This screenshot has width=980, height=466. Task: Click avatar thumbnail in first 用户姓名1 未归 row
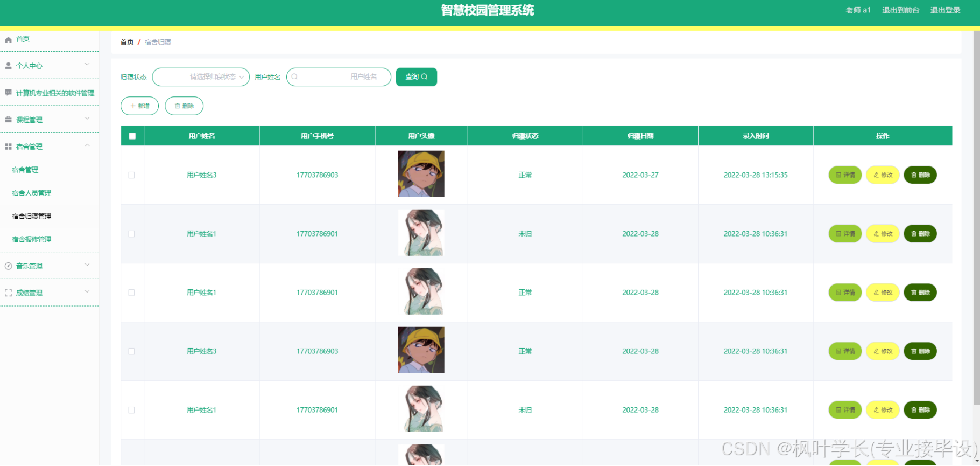click(x=421, y=233)
